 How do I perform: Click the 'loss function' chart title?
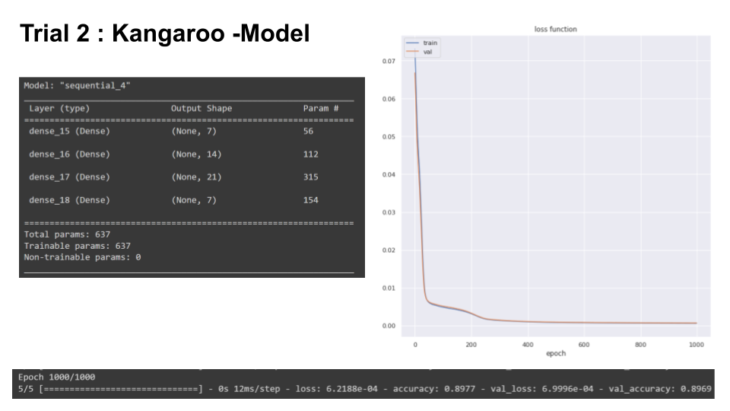[x=556, y=29]
